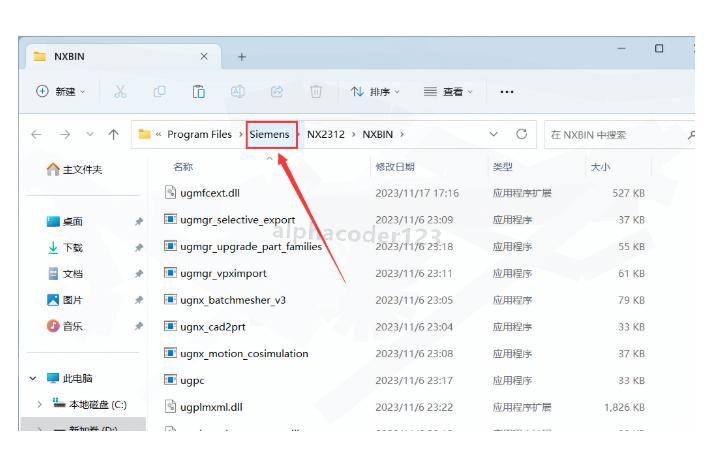Click the pin icon beside 下载
Image resolution: width=714 pixels, height=466 pixels.
tap(138, 247)
